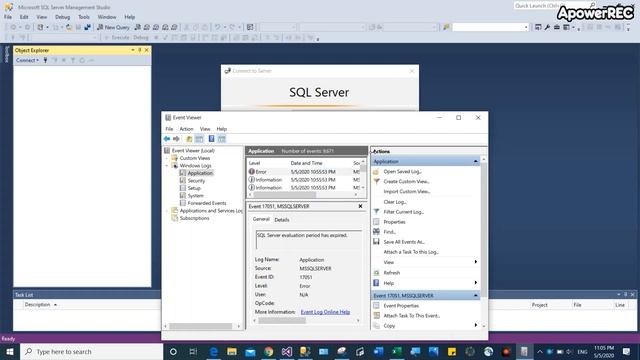Open Task View on the taskbar
This screenshot has width=640, height=360.
(x=193, y=351)
